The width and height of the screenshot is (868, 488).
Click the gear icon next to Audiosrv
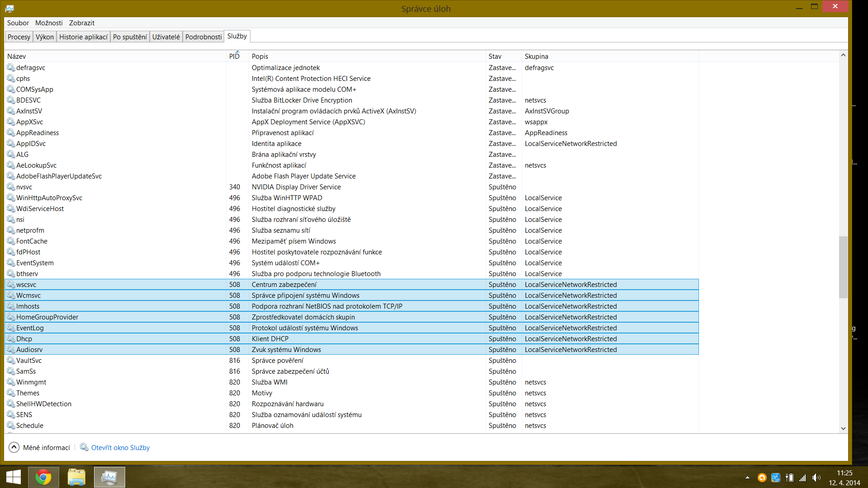(11, 349)
